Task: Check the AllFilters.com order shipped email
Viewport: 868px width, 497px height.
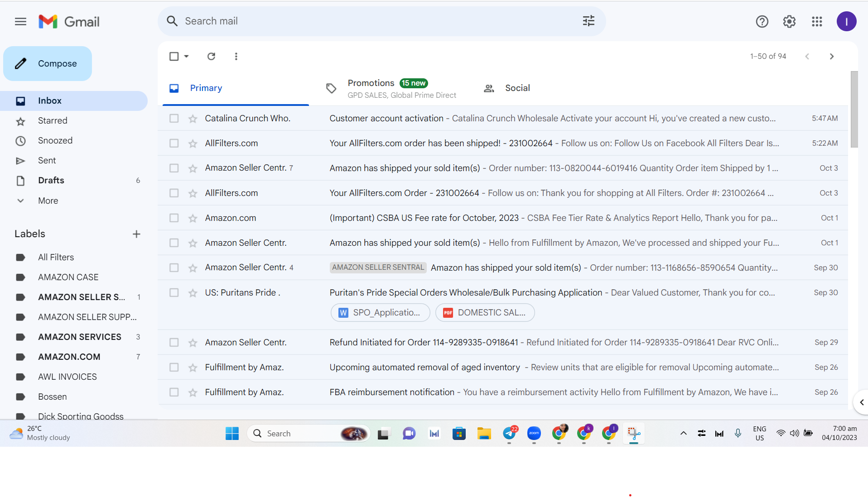Action: [x=174, y=143]
